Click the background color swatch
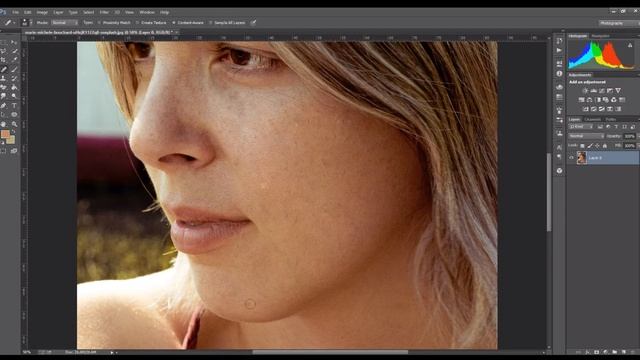Screen dimensions: 640x360 coord(11,140)
